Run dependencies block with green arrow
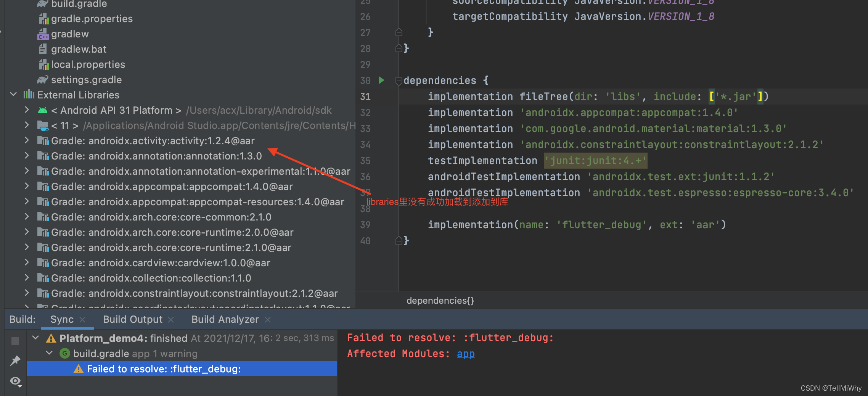This screenshot has height=396, width=868. click(x=381, y=80)
